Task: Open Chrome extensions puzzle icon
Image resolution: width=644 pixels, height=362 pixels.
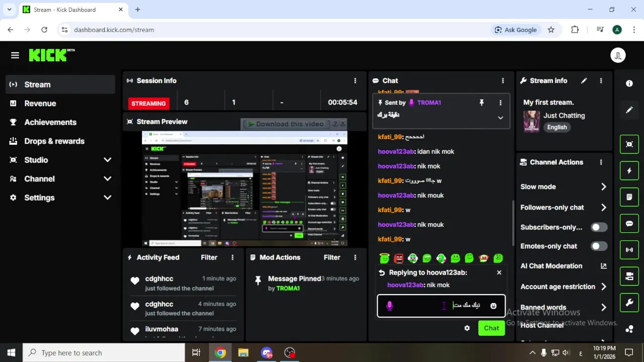Action: [575, 30]
